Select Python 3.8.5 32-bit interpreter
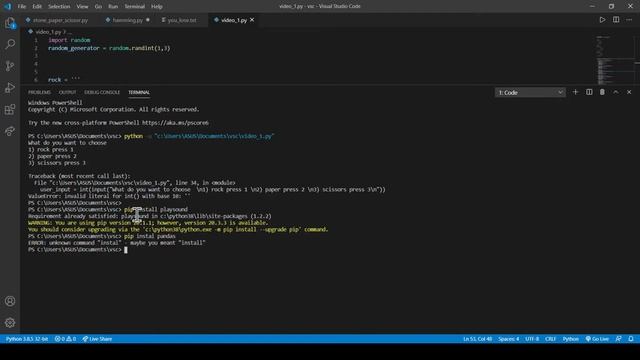Viewport: 640px width, 360px height. [27, 339]
